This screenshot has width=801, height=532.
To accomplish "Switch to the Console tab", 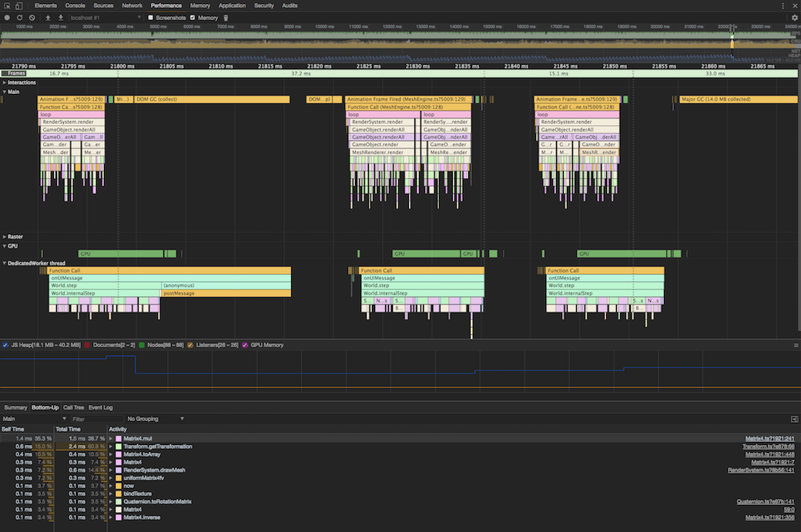I will click(75, 5).
